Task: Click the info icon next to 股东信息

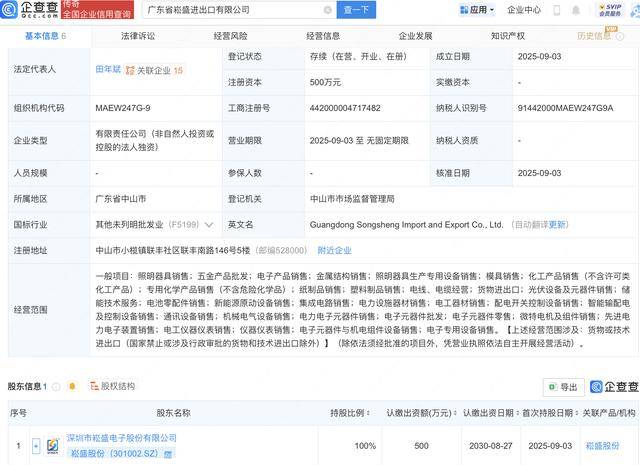Action: pos(56,386)
